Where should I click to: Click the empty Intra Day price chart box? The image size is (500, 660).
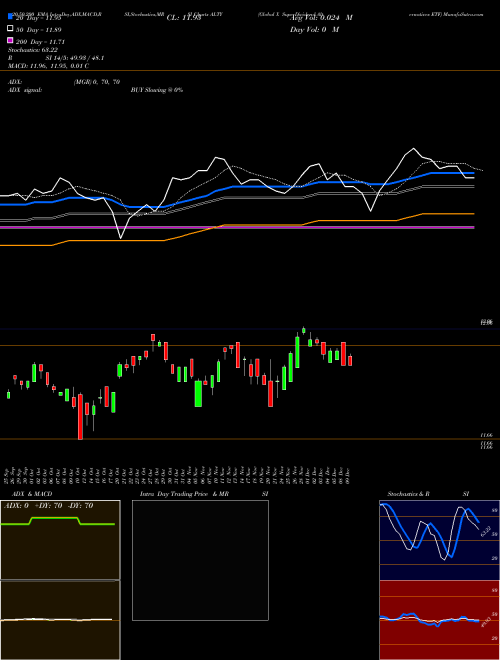coord(200,560)
